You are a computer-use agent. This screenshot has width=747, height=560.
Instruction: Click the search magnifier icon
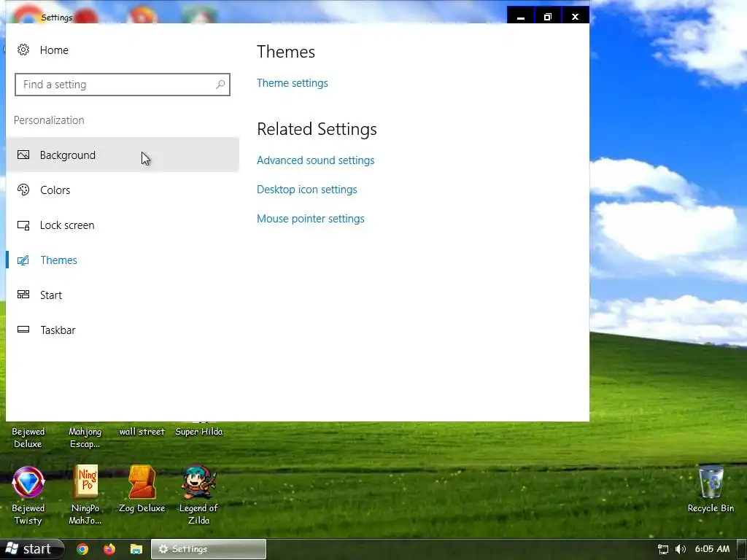click(x=220, y=85)
